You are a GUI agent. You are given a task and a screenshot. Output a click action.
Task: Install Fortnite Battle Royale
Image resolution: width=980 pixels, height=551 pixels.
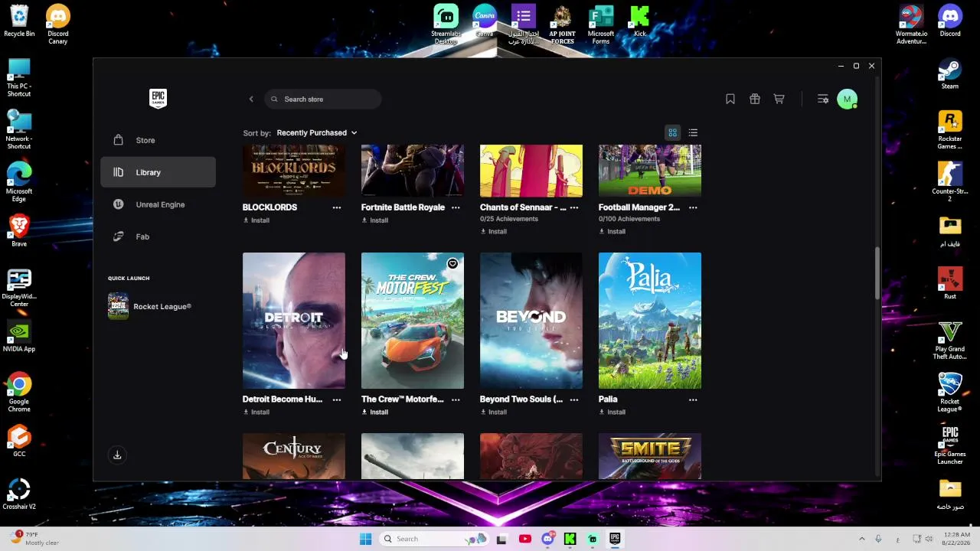[x=375, y=220]
